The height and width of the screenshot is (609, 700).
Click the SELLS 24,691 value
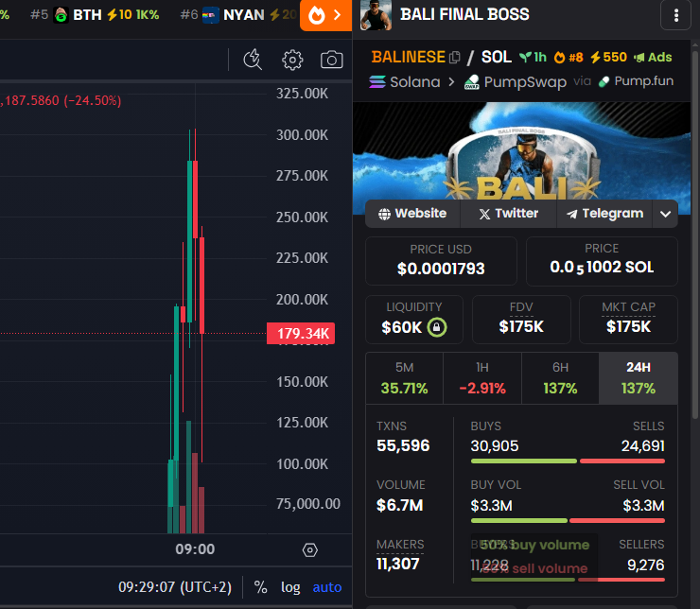pos(643,445)
